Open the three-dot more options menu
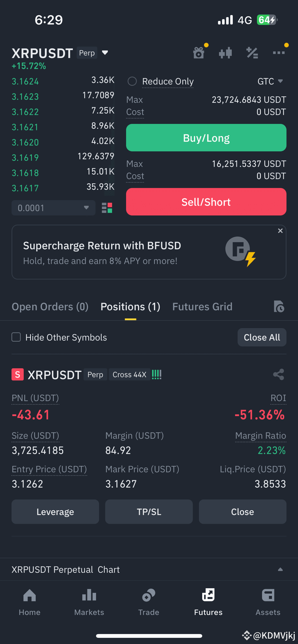The image size is (298, 644). click(279, 53)
